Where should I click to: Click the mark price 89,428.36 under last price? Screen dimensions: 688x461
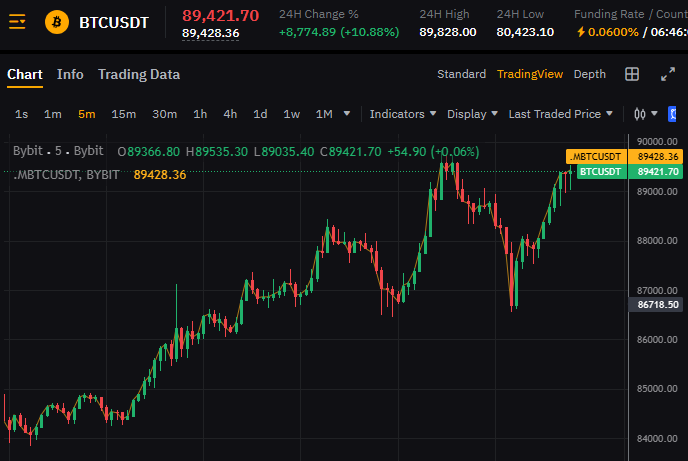pos(211,33)
